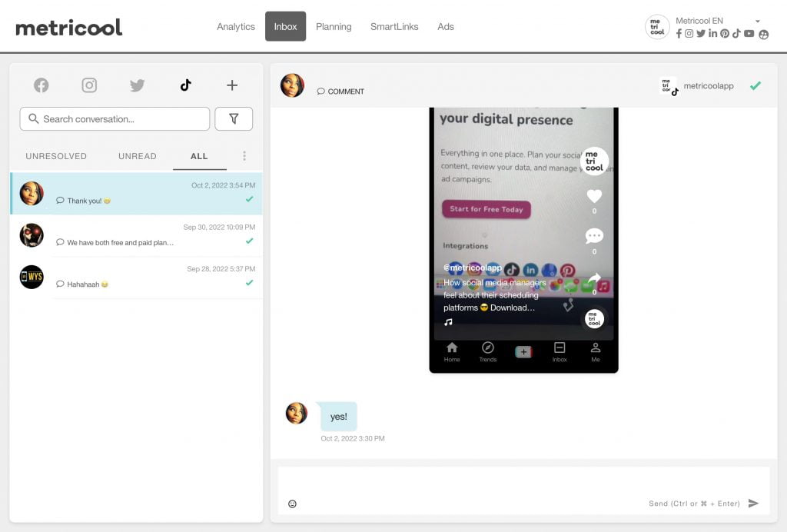
Task: Focus the Search conversation field
Action: click(x=115, y=119)
